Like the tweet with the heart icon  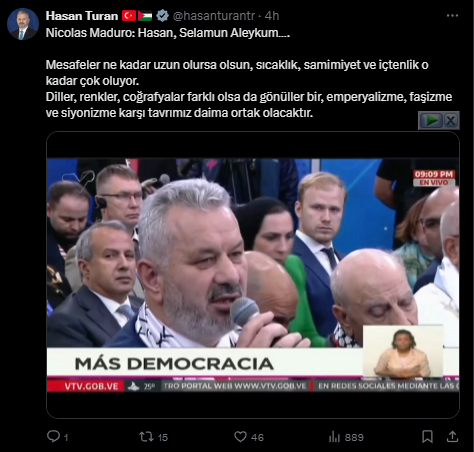tap(240, 437)
